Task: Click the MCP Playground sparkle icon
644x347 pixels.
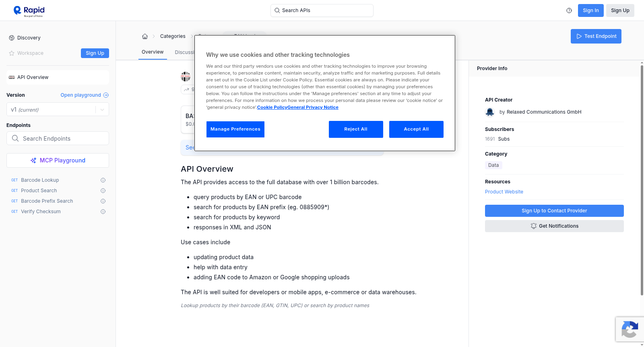Action: click(x=33, y=160)
